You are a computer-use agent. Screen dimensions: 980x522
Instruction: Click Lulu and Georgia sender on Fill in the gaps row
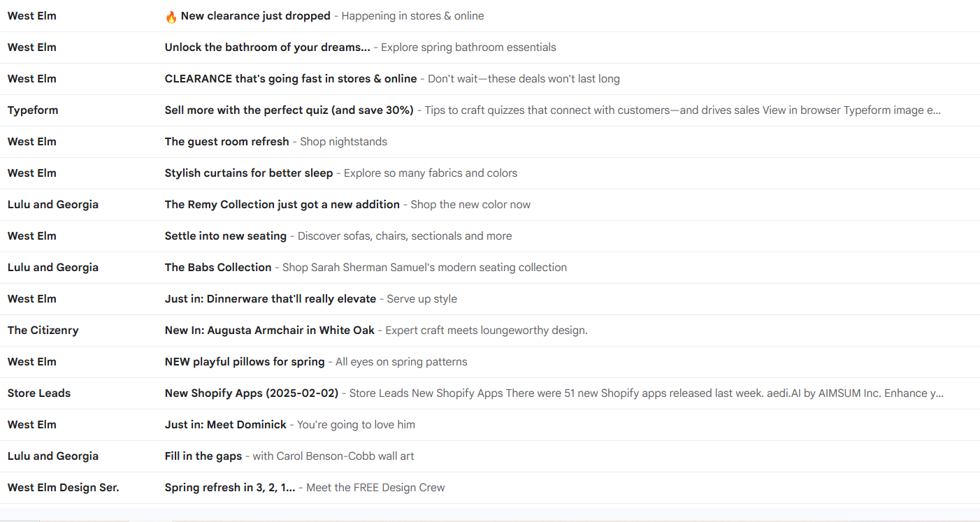pos(53,456)
